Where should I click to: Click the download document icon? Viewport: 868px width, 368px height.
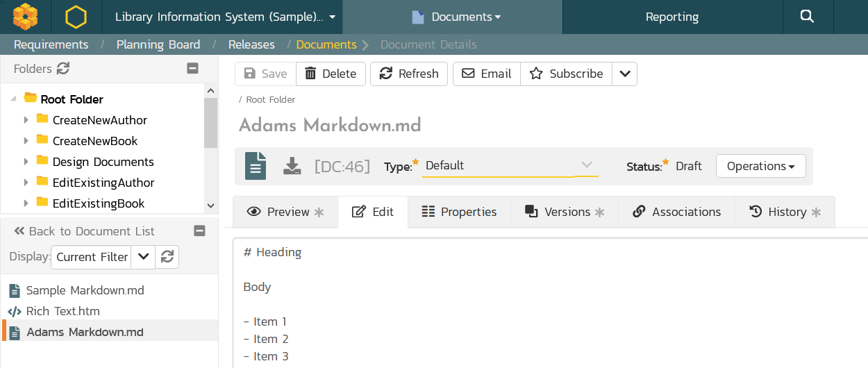(x=292, y=166)
